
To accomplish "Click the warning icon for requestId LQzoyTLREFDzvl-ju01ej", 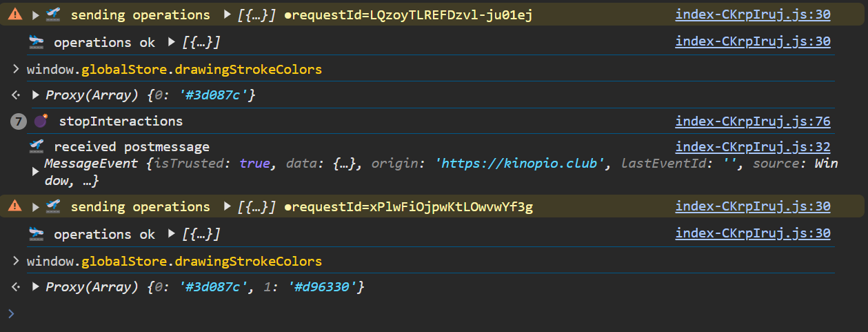I will click(x=15, y=15).
